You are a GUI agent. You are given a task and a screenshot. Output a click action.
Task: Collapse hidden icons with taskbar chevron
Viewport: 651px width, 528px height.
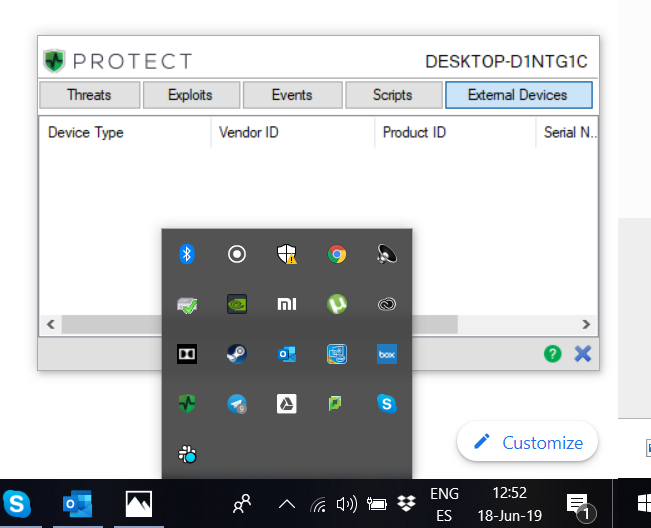click(287, 504)
